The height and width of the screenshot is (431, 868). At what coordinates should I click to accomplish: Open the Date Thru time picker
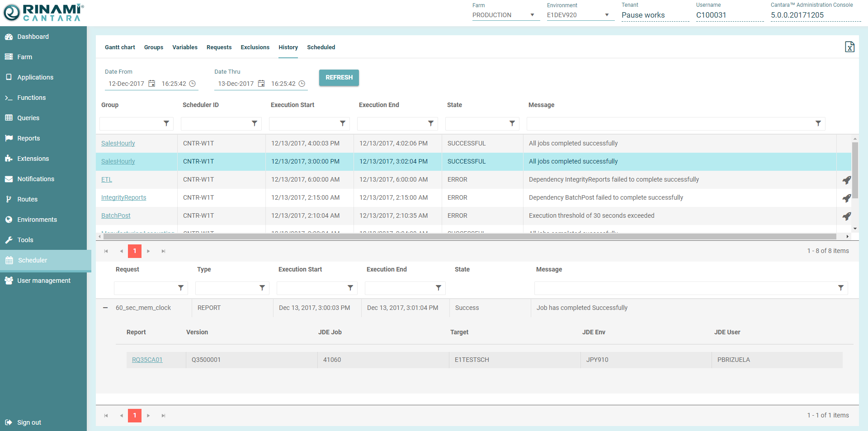[x=302, y=84]
